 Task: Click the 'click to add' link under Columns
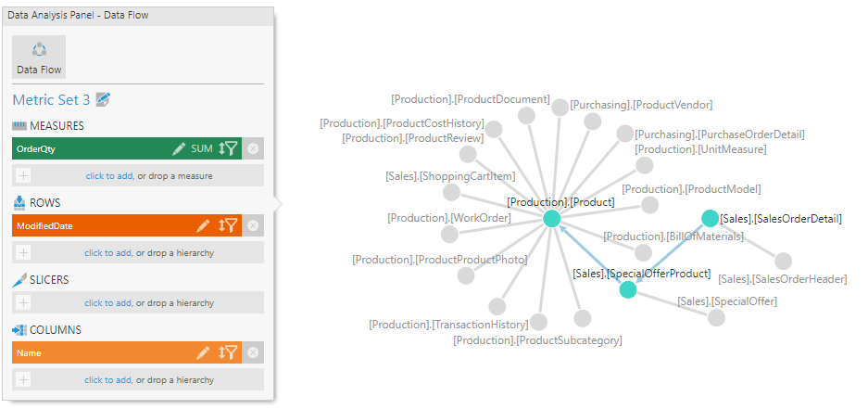point(108,379)
